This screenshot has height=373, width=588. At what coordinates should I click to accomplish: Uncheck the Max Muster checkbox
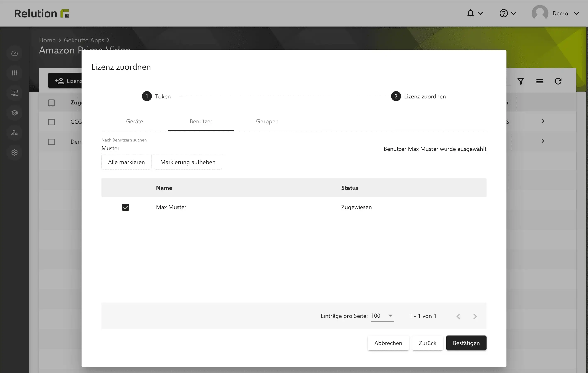coord(125,207)
